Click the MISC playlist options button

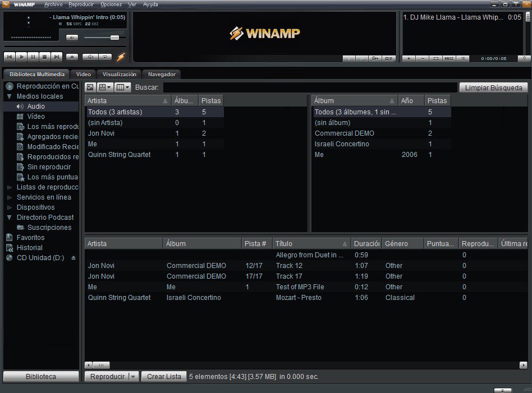pyautogui.click(x=450, y=58)
